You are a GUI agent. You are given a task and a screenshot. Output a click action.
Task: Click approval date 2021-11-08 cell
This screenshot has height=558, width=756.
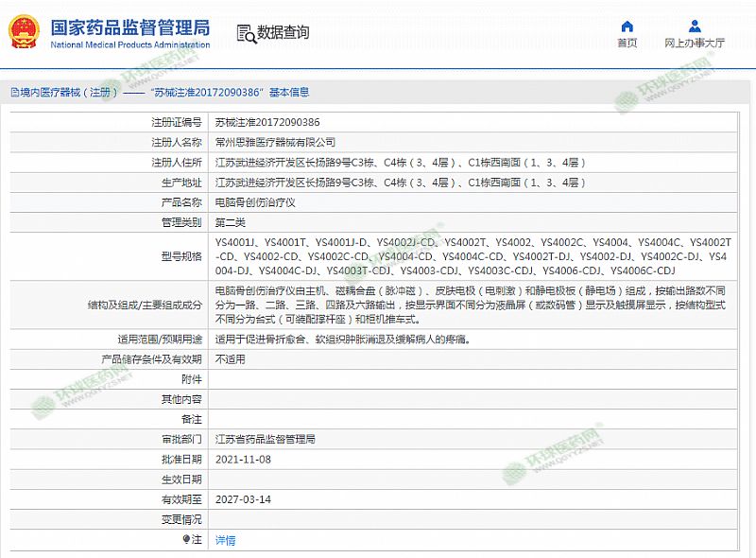tap(244, 459)
